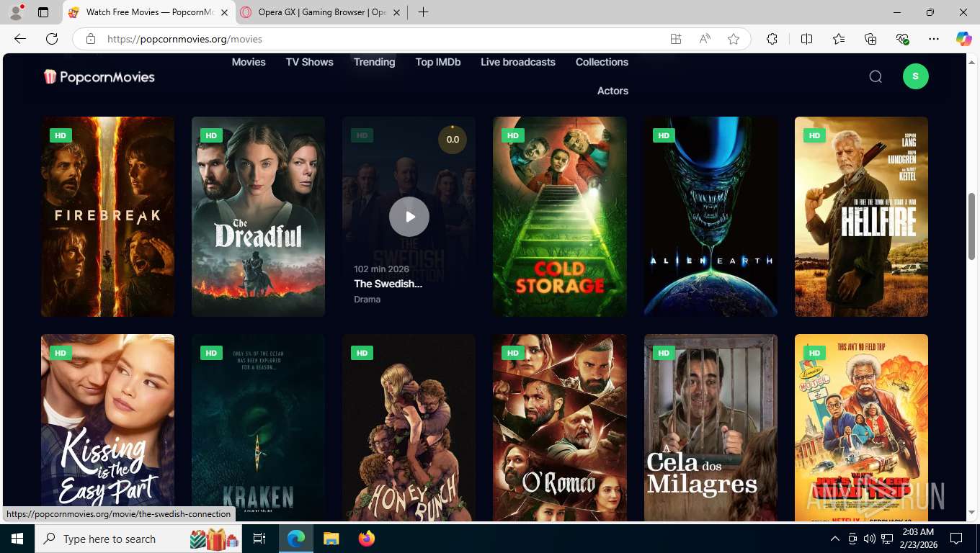980x553 pixels.
Task: Open Settings and more ellipsis menu
Action: tap(934, 39)
